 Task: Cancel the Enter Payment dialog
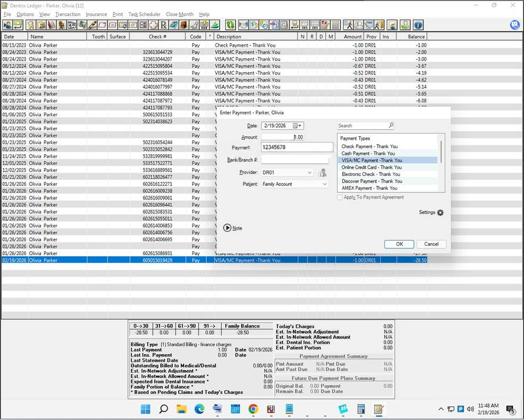(x=431, y=244)
